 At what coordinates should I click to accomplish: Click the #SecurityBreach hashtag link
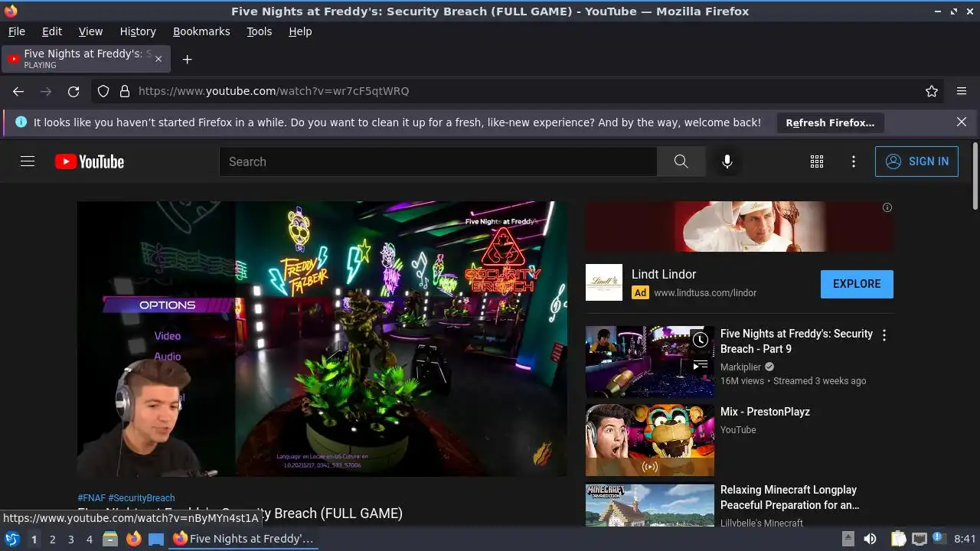(x=142, y=498)
